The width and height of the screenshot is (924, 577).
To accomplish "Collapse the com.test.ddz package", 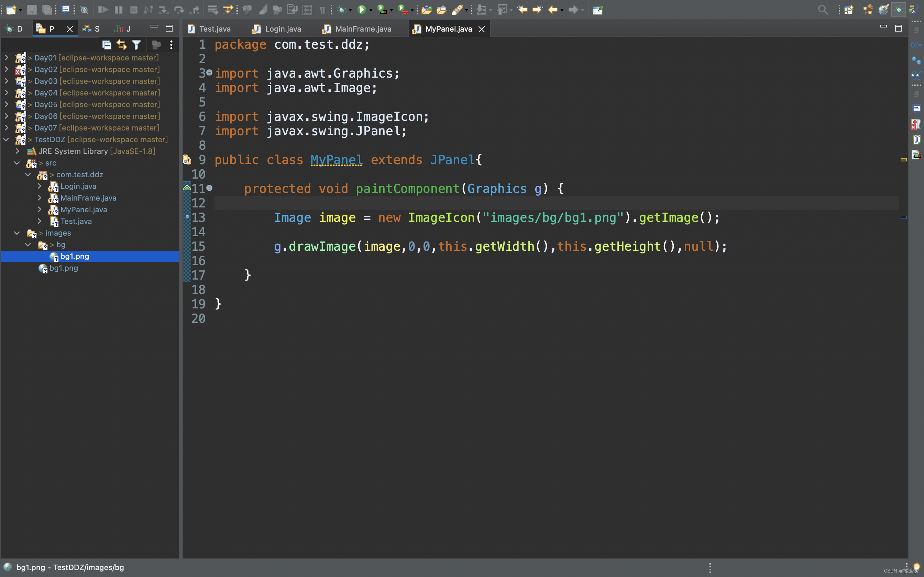I will tap(28, 174).
